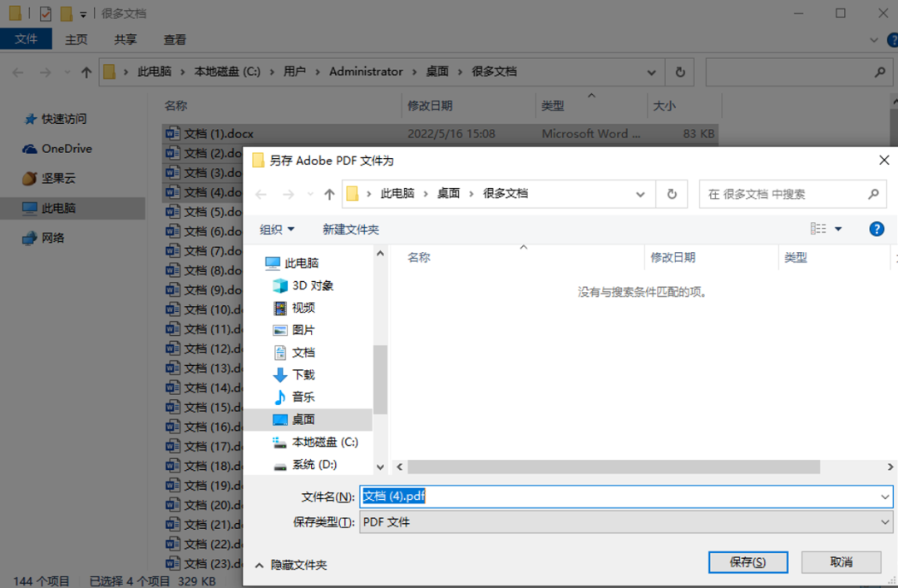Image resolution: width=898 pixels, height=588 pixels.
Task: Open view options dropdown arrow in dialog
Action: coord(838,230)
